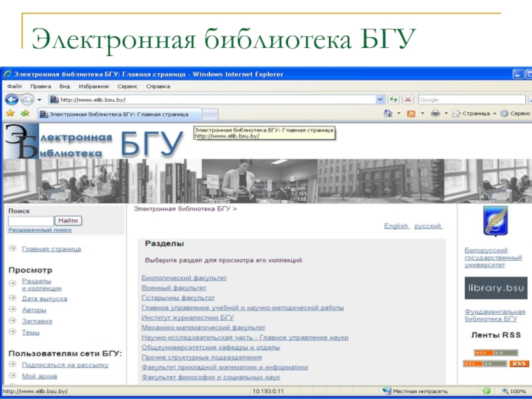
Task: Open the Расширенный поиск link
Action: pos(40,229)
